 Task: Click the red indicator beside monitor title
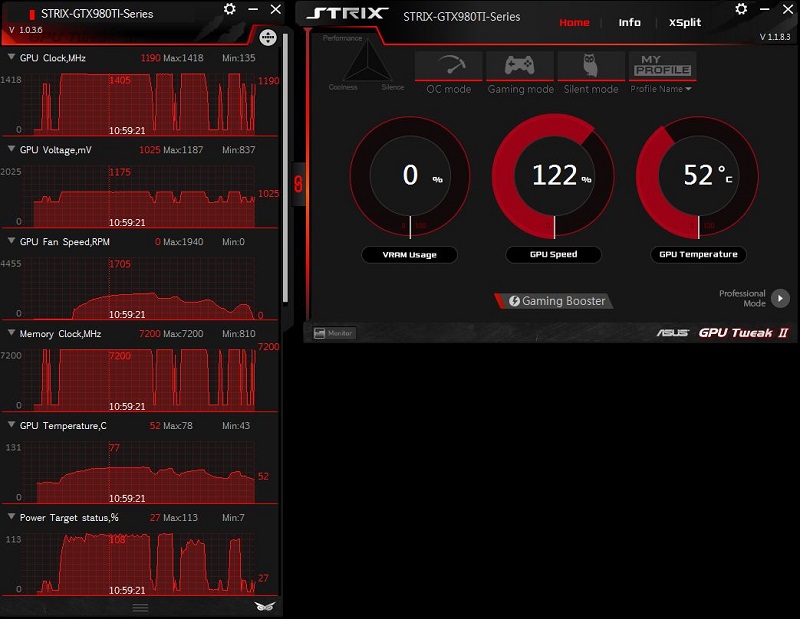coord(32,14)
